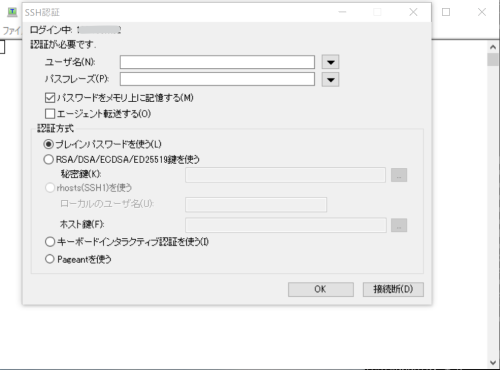This screenshot has width=500, height=370.
Task: Click scroll down arrow in Tera Term window
Action: coord(493,363)
